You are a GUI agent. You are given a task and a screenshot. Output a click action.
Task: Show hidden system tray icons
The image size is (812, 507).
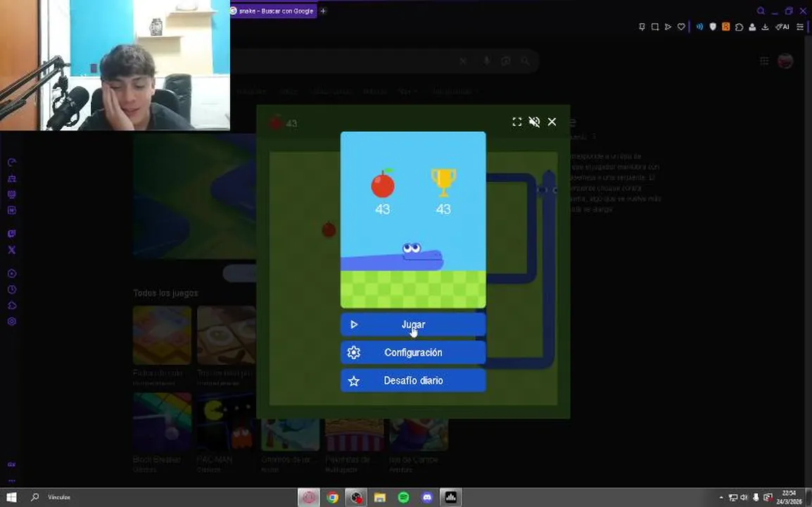click(721, 498)
